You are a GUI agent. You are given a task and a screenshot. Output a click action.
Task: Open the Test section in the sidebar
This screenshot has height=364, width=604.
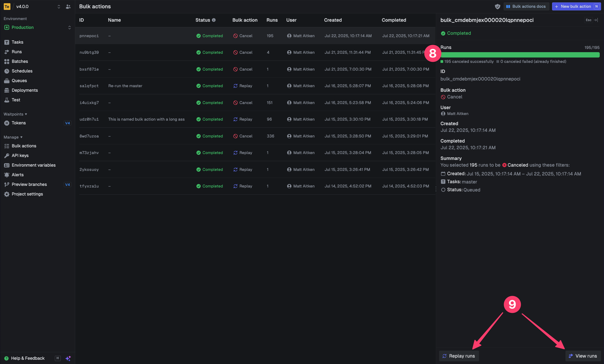(x=16, y=100)
